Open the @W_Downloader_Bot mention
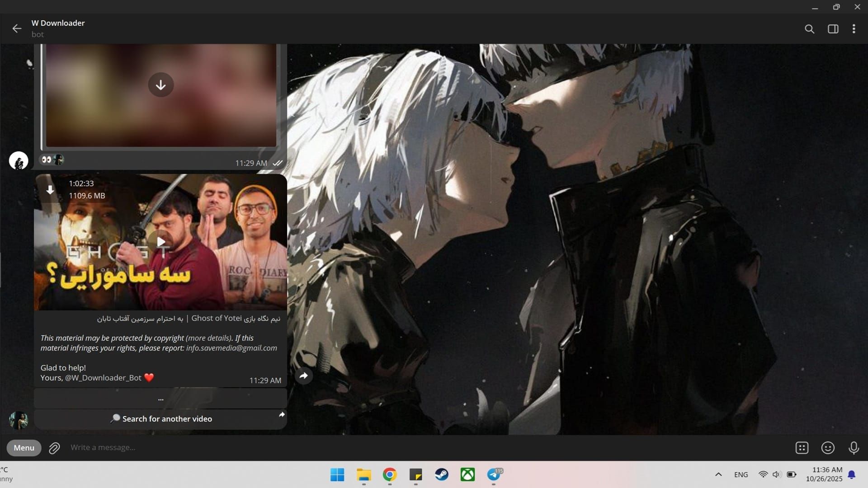This screenshot has width=868, height=488. click(103, 378)
